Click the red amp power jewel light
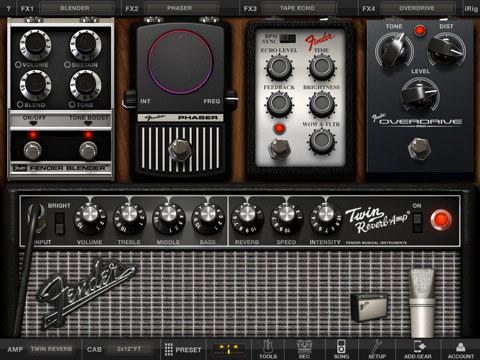The image size is (480, 360). [441, 220]
